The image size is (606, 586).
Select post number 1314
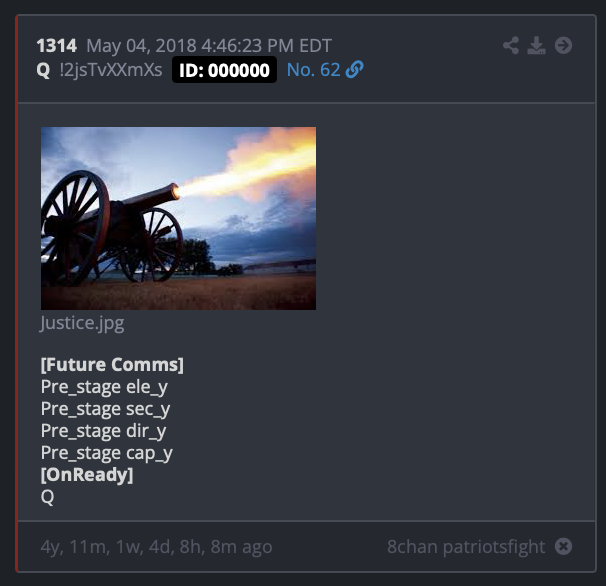[56, 46]
